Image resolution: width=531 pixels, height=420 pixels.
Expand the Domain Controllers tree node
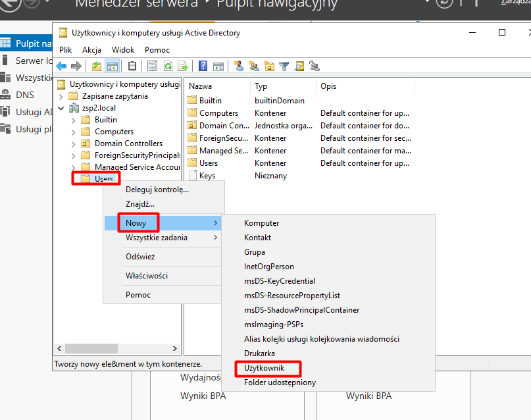[72, 144]
